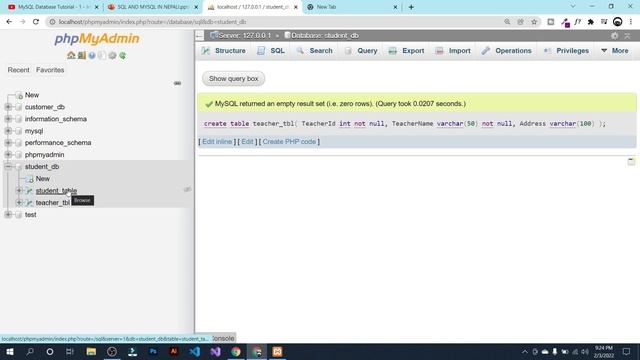Click the bookmark star in the address bar
Screen dimensions: 640x360
tap(534, 22)
